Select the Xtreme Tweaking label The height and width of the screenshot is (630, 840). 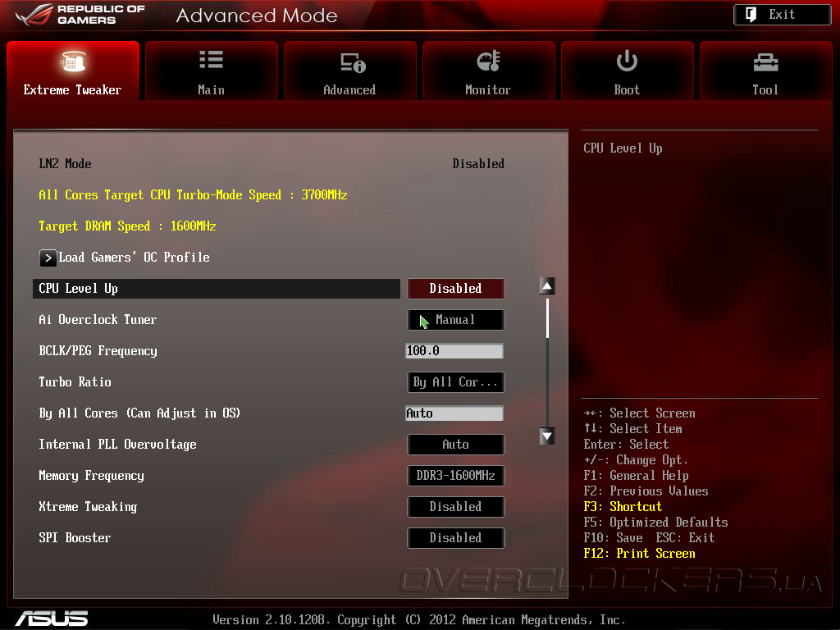[88, 507]
